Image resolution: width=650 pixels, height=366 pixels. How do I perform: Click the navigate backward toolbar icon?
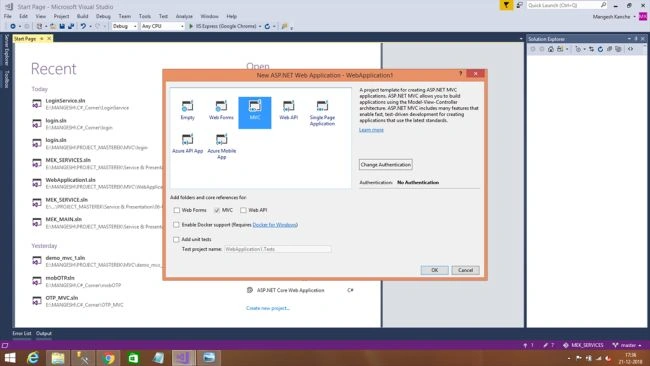point(13,26)
